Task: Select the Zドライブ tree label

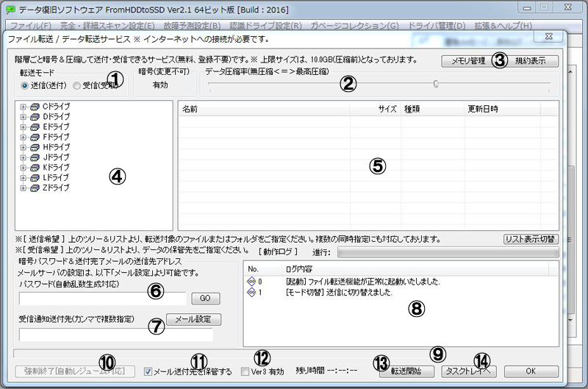Action: (56, 188)
